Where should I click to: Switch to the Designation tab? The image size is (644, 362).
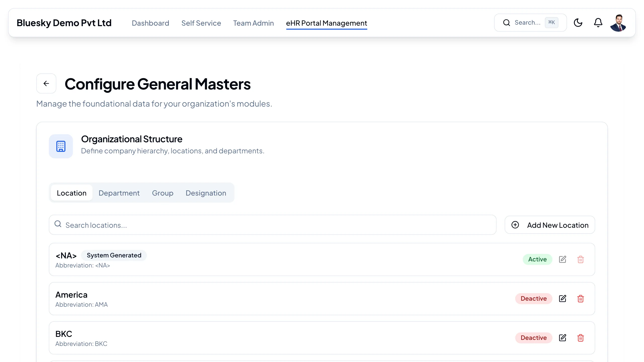[206, 193]
